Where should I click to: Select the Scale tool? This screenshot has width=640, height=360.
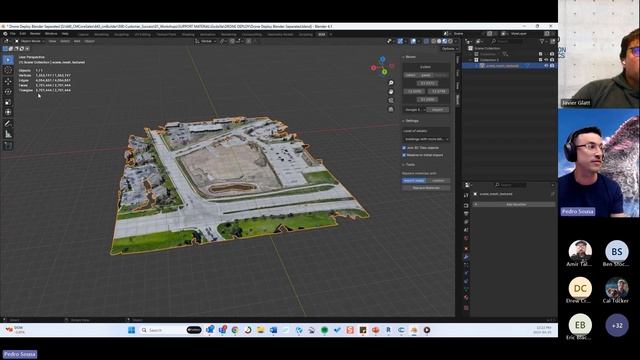point(8,102)
